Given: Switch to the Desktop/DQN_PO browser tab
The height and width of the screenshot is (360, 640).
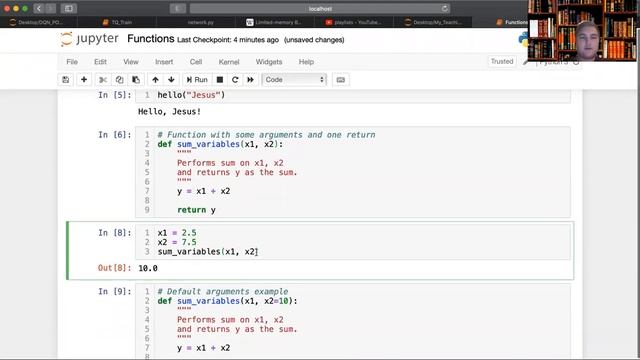Looking at the screenshot, I should click(x=39, y=22).
